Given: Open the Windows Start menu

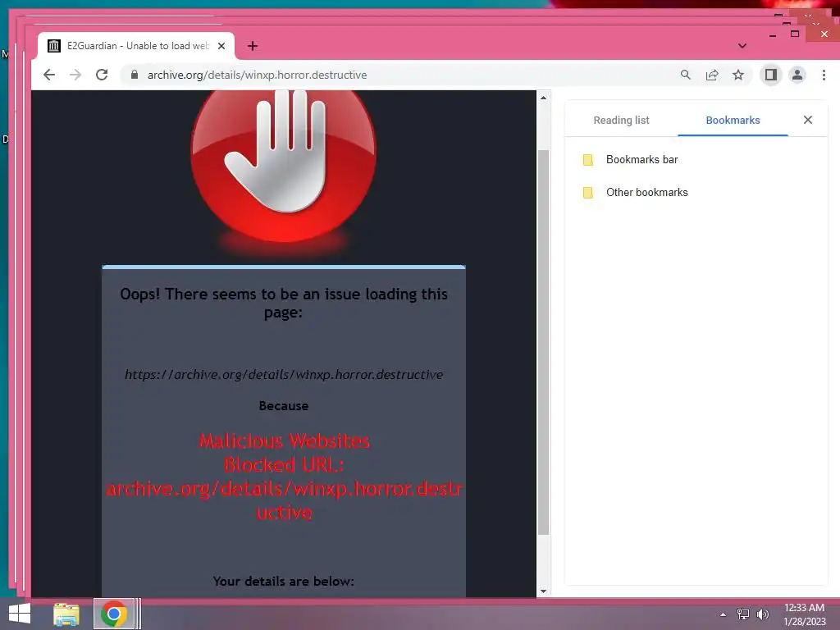Looking at the screenshot, I should (x=20, y=614).
